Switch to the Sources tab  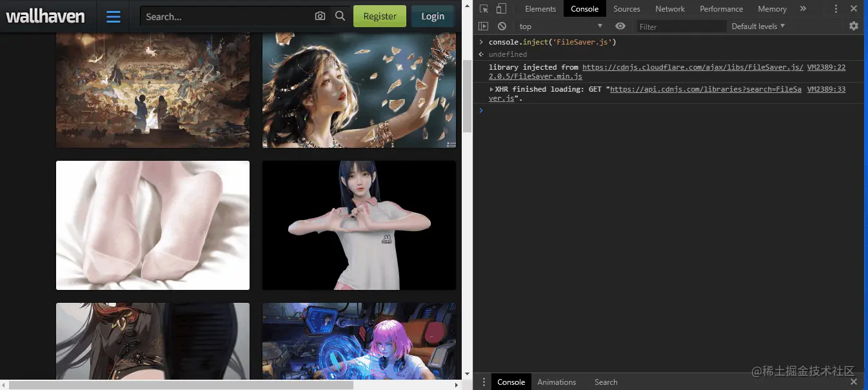click(627, 8)
